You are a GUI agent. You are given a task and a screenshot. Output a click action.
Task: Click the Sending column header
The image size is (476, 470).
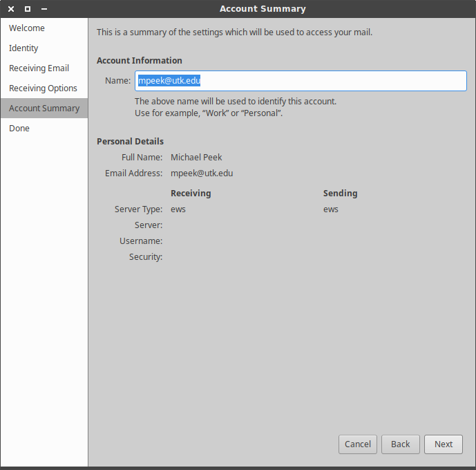(340, 194)
